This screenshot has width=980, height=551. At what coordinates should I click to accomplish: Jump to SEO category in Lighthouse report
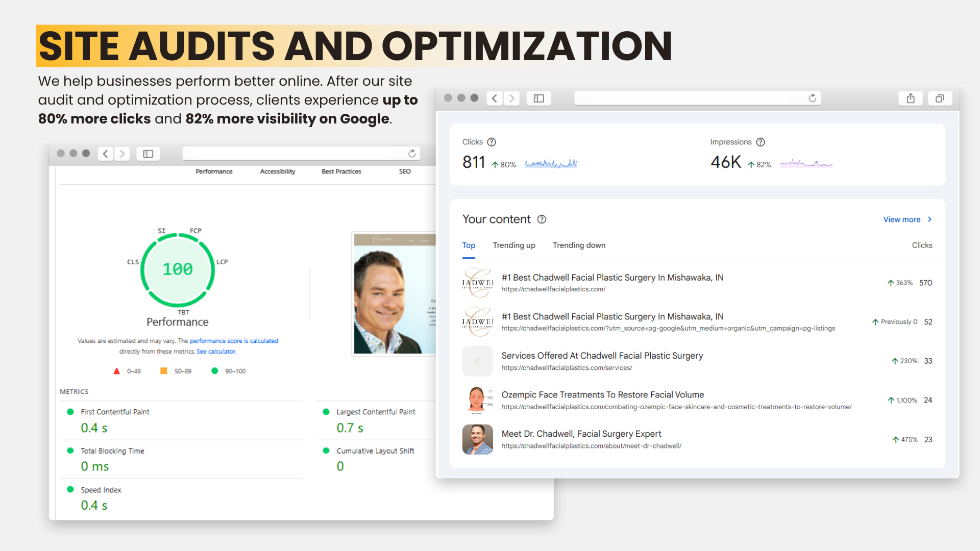[x=405, y=171]
